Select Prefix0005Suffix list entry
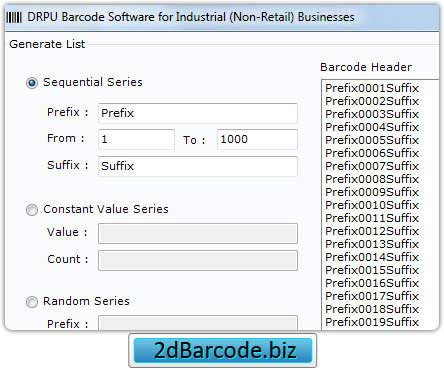 coord(372,140)
